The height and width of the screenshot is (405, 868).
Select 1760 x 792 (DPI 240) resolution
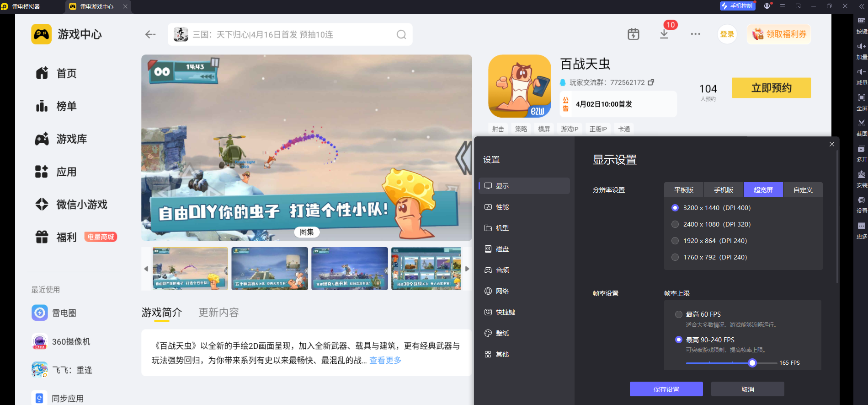coord(675,257)
